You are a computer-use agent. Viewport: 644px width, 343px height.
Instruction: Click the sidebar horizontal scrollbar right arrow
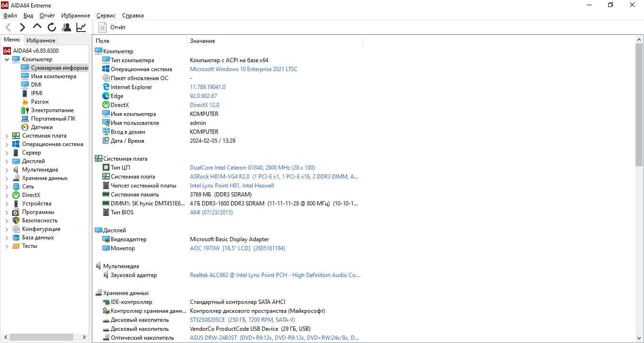tap(84, 337)
